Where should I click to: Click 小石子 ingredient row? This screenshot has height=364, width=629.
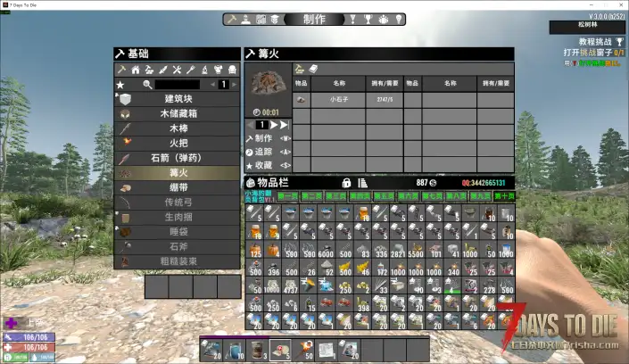pos(348,100)
